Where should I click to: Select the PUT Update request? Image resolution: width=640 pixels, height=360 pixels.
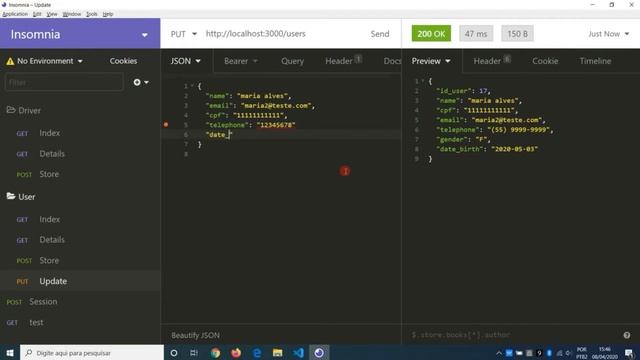click(x=80, y=281)
